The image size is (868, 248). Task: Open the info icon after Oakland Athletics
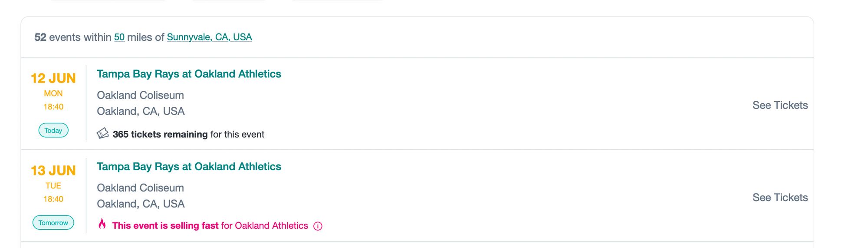point(318,226)
